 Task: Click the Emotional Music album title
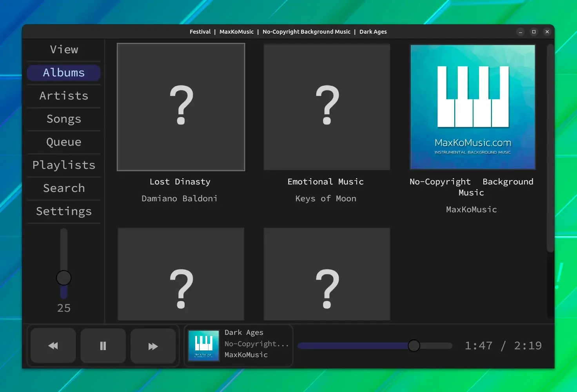click(x=326, y=182)
